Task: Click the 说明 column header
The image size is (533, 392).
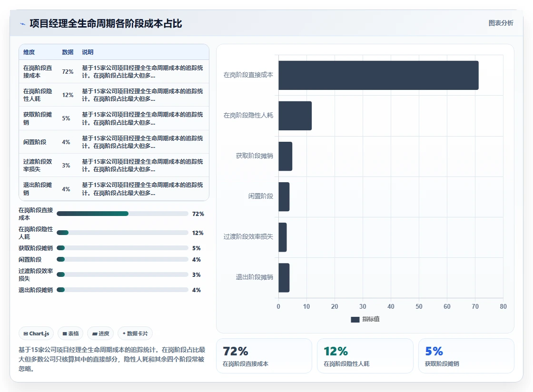Action: [88, 52]
